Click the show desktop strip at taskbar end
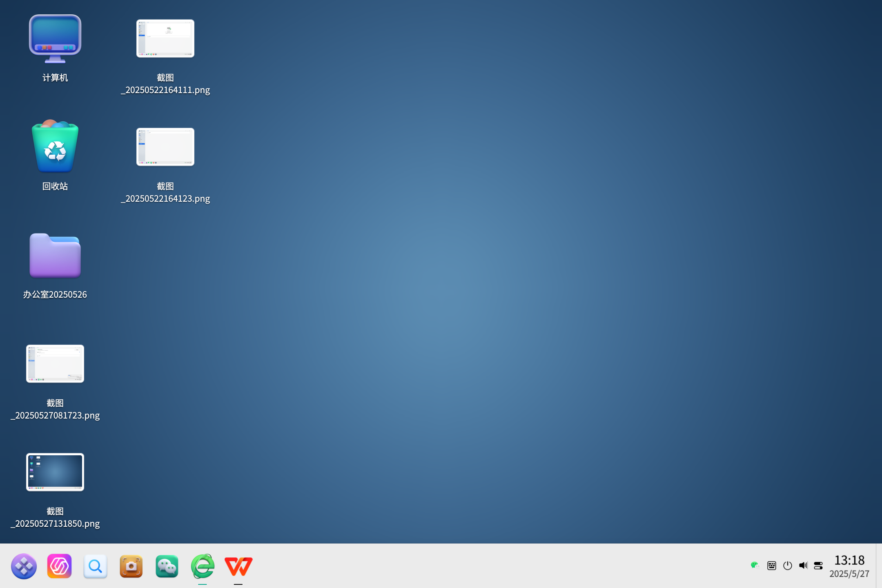The width and height of the screenshot is (882, 588). [x=879, y=566]
